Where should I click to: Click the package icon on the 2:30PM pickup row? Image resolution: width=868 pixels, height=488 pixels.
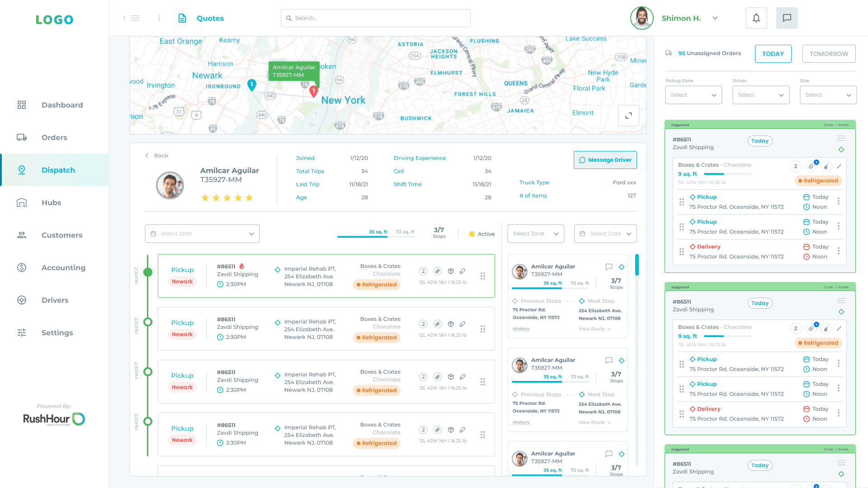(451, 271)
